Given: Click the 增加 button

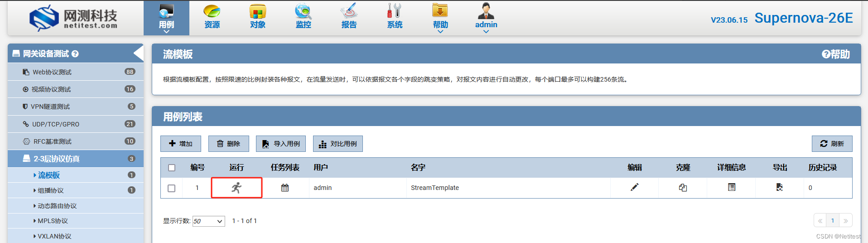Looking at the screenshot, I should point(180,144).
